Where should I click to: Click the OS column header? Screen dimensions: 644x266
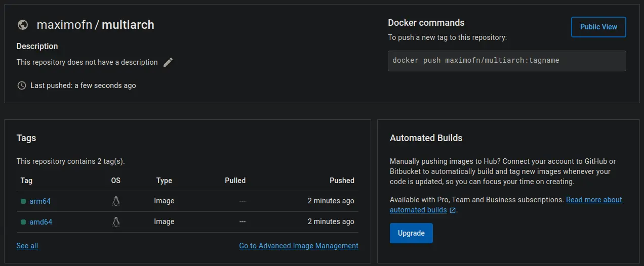(116, 181)
